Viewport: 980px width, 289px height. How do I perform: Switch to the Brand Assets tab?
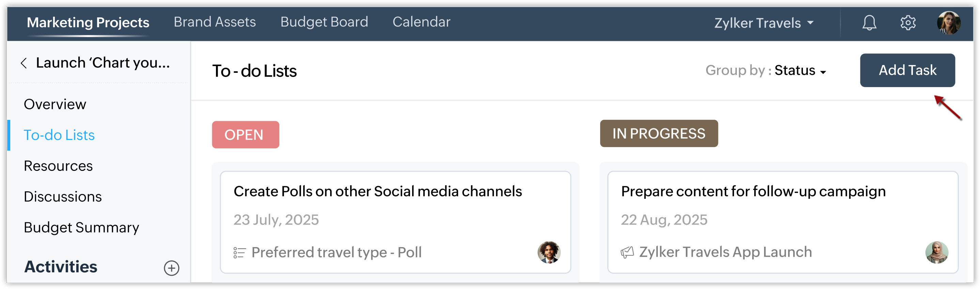(215, 22)
